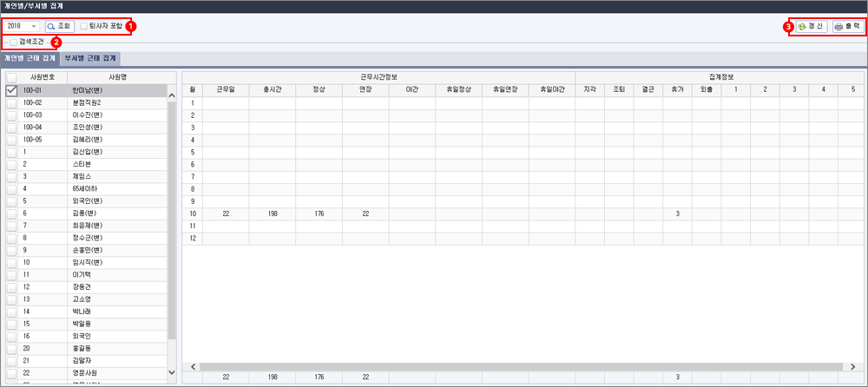Viewport: 868px width, 387px height.
Task: Click the magnifier icon on the 조회 button
Action: pyautogui.click(x=51, y=27)
